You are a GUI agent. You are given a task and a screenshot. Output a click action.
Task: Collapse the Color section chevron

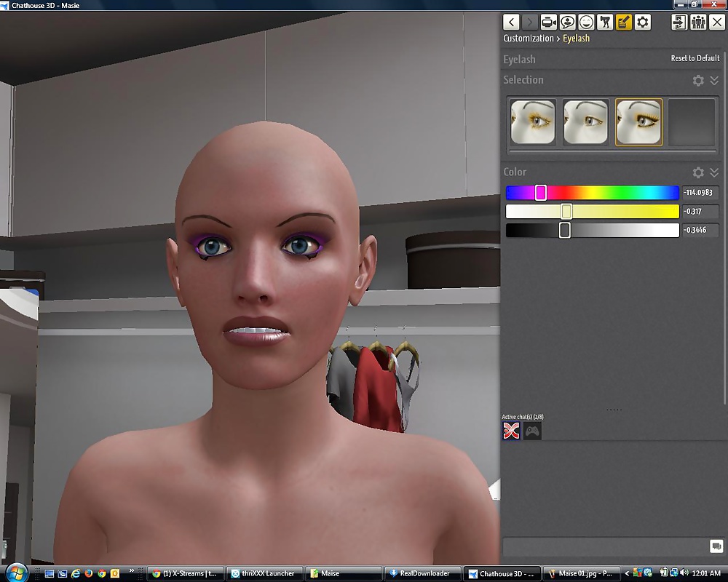pyautogui.click(x=714, y=172)
